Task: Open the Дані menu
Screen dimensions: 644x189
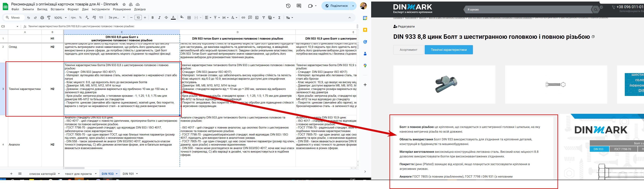Action: [x=85, y=9]
